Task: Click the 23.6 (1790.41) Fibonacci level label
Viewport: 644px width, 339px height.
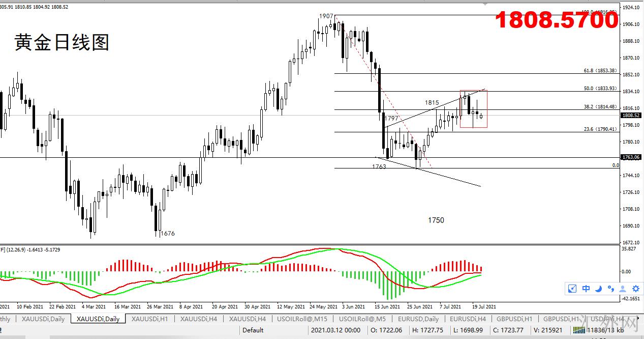Action: point(600,129)
